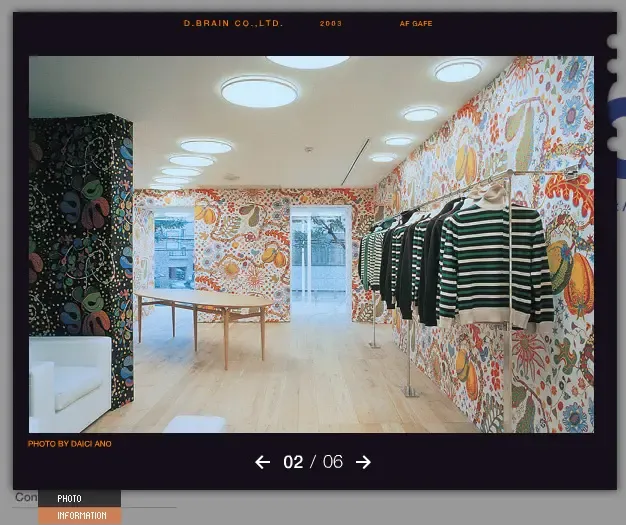Advance to the next photo with right arrow

363,462
